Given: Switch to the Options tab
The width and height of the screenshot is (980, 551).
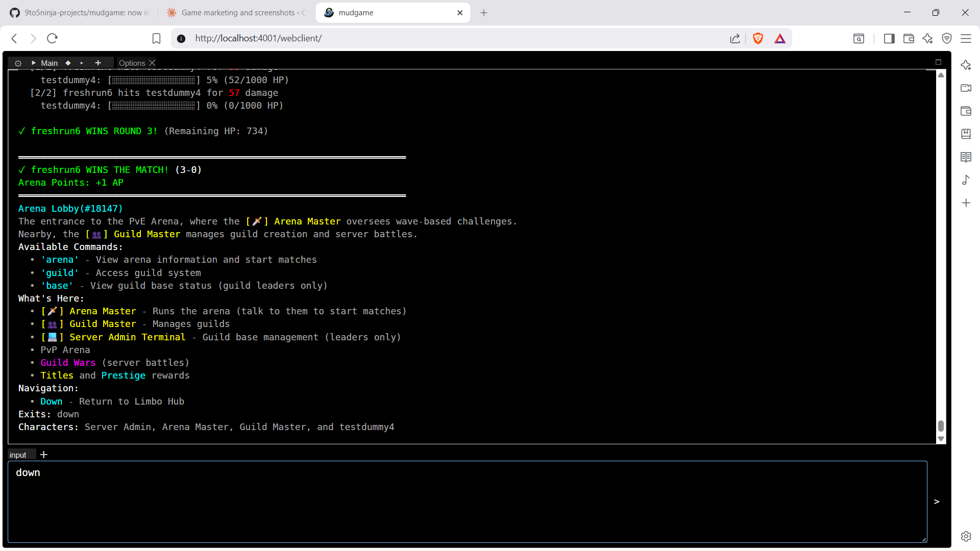Looking at the screenshot, I should pyautogui.click(x=132, y=63).
